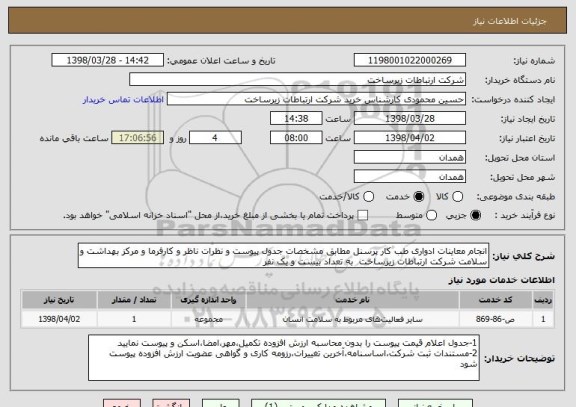The height and width of the screenshot is (407, 576).
Task: Click the کد خدمت column header
Action: coord(496,300)
